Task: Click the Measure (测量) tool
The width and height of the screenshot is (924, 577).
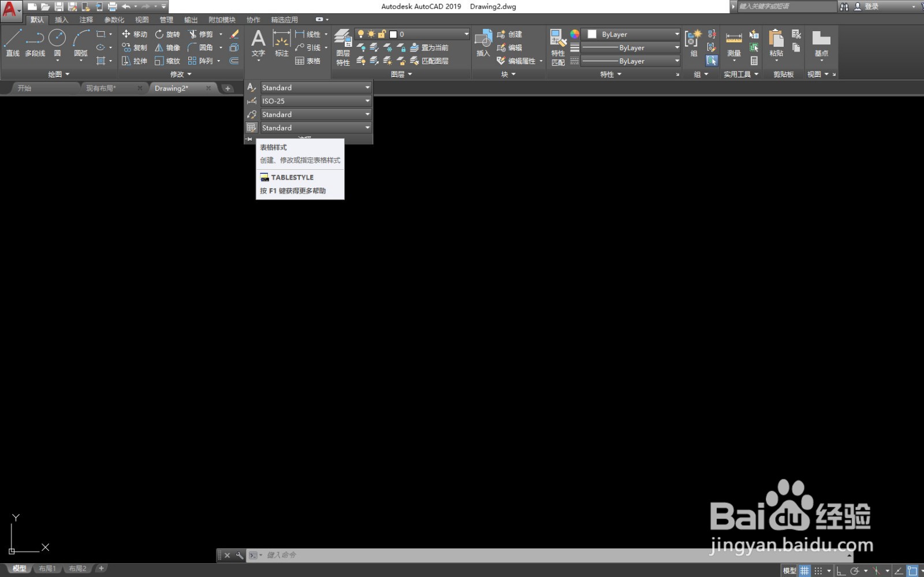Action: coord(734,44)
